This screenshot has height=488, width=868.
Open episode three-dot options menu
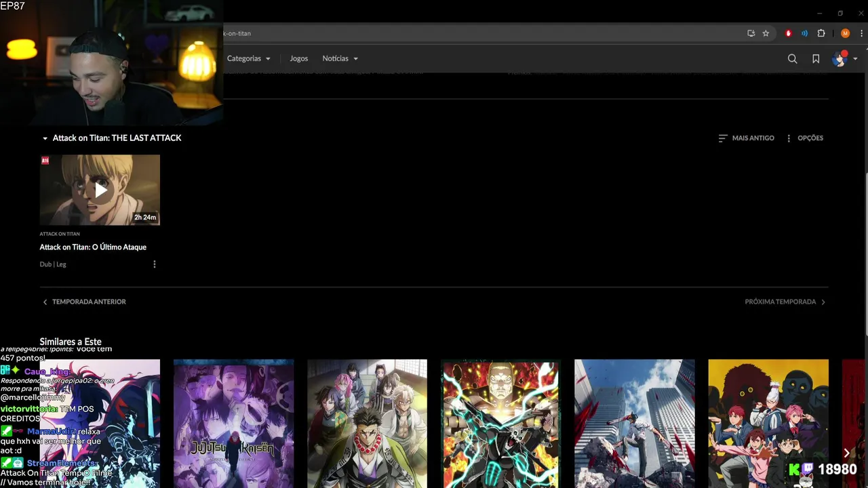(x=155, y=264)
